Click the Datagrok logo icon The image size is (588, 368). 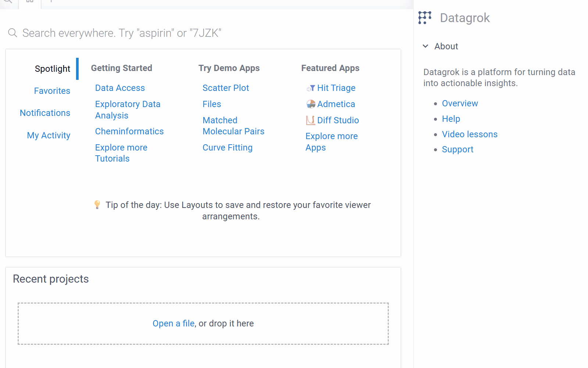point(425,18)
